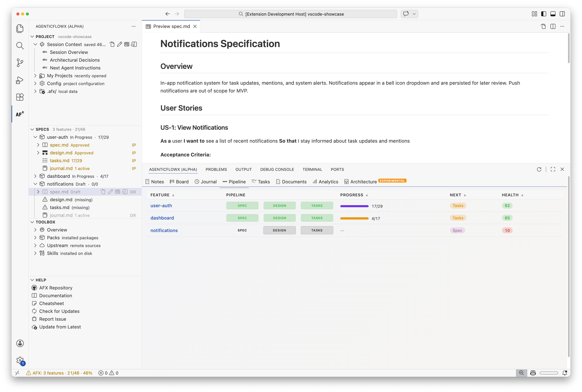Click DESIGN stage button for notifications
Viewport: 582px width, 392px height.
(x=279, y=230)
